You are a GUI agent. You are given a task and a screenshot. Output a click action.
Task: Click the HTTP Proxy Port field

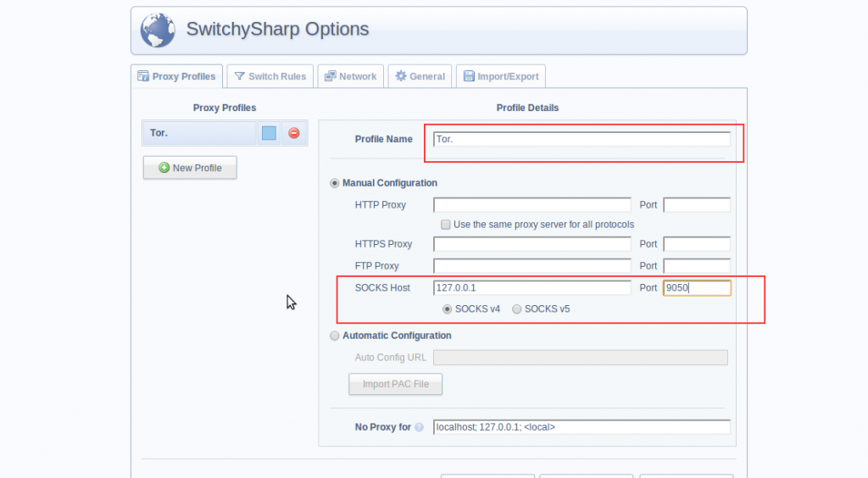(697, 205)
